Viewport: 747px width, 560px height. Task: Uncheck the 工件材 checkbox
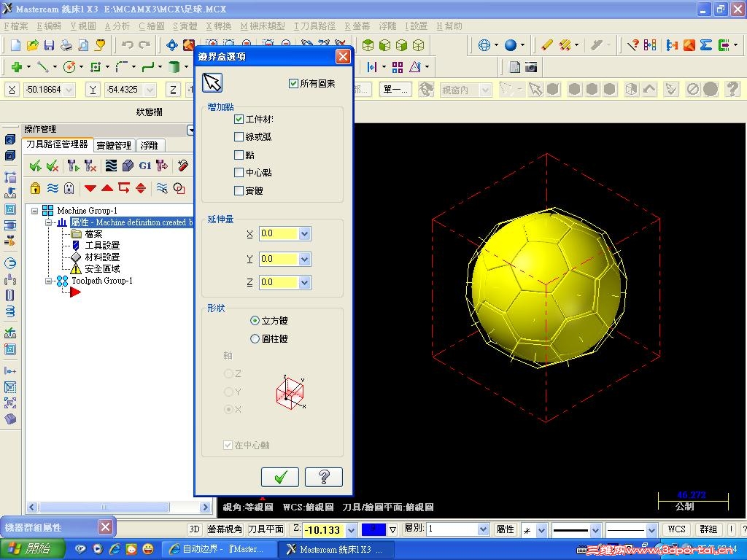(x=239, y=119)
